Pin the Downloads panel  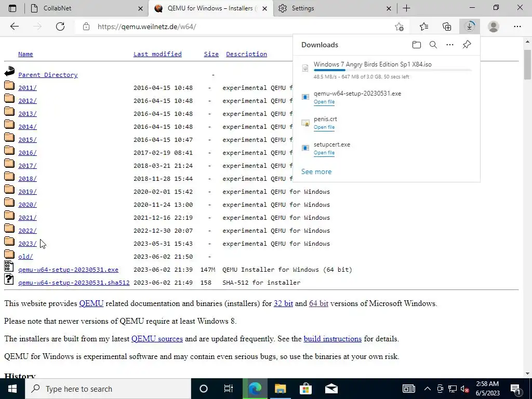[x=467, y=45]
